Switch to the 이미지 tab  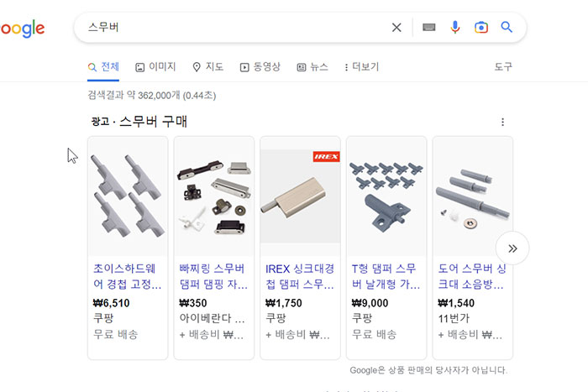tap(155, 66)
